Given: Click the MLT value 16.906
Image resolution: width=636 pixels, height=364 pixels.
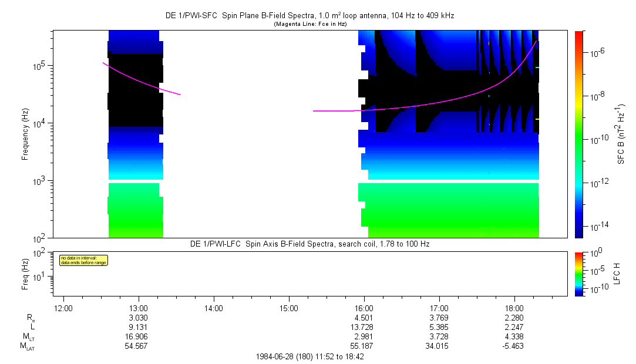Looking at the screenshot, I should coord(138,336).
